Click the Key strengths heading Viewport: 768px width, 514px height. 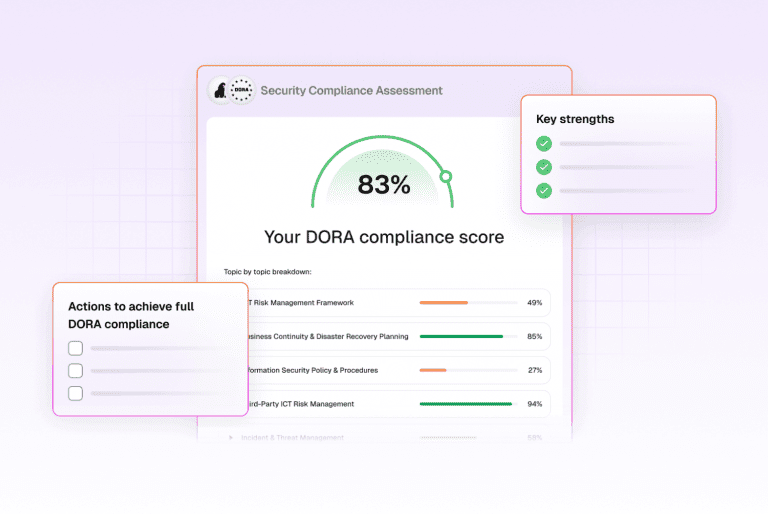click(x=575, y=119)
